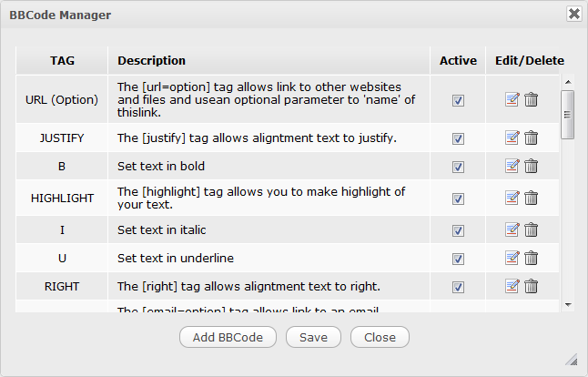Edit the URL (Option) BBCode tag
The image size is (588, 377).
[512, 100]
